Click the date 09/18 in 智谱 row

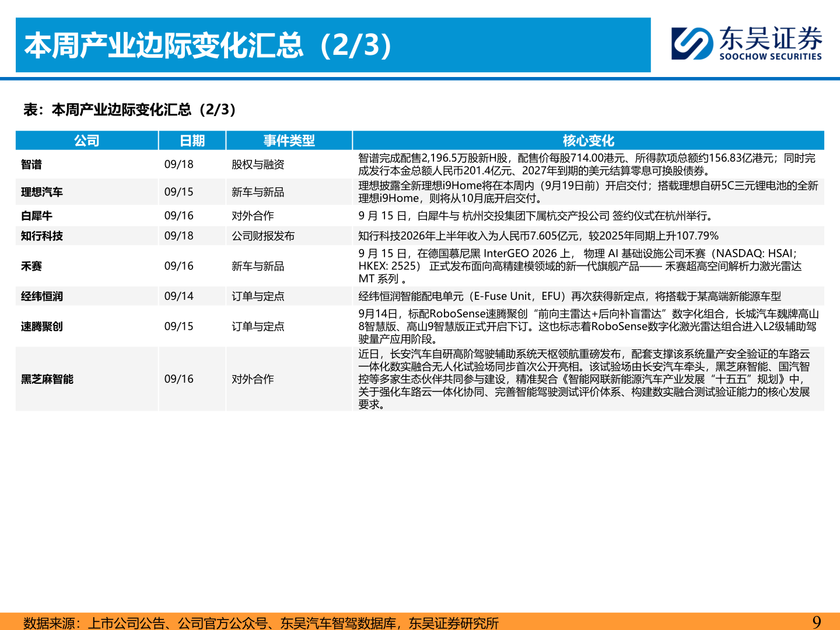178,164
